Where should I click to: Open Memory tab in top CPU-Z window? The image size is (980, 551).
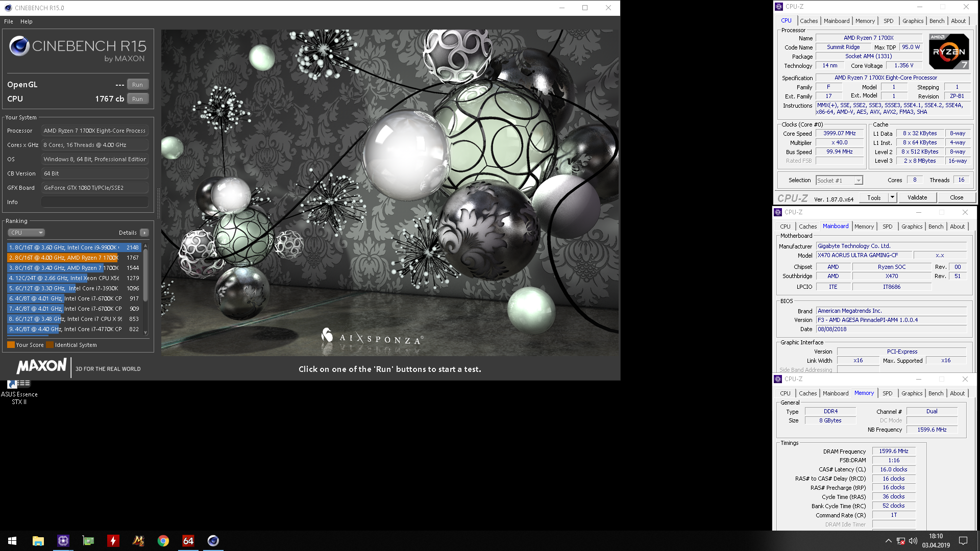pyautogui.click(x=865, y=21)
